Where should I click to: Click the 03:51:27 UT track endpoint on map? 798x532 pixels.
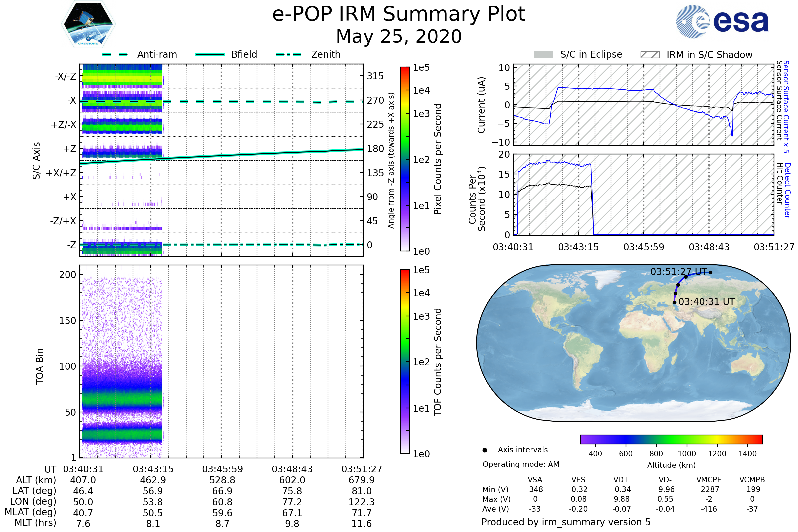(710, 272)
